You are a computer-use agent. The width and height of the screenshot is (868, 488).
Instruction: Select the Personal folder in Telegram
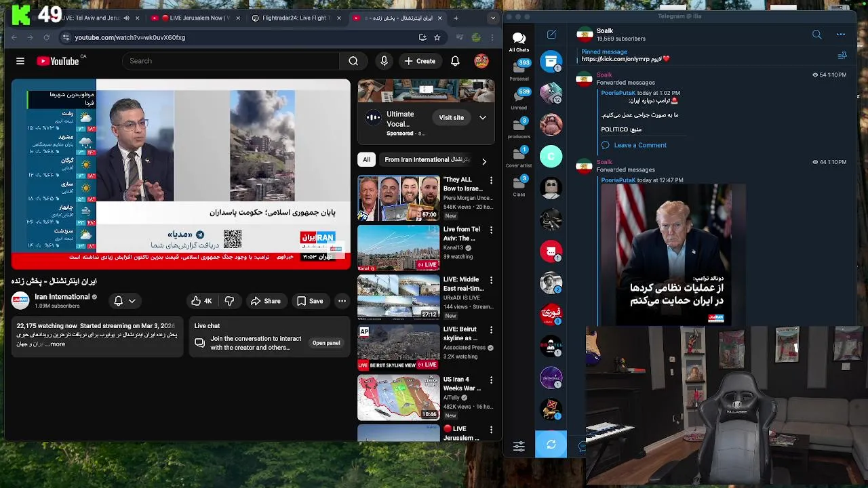tap(519, 70)
